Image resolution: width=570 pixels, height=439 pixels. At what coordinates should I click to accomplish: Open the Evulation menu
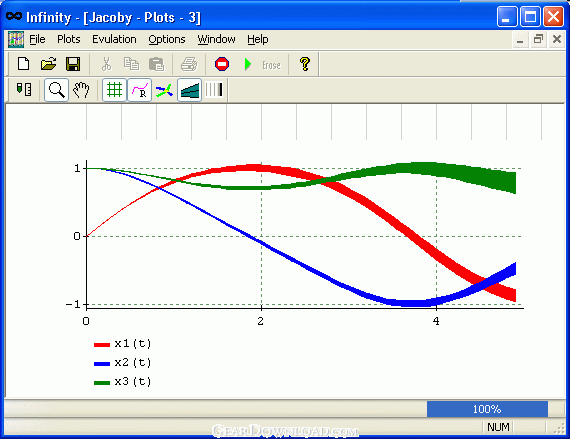tap(114, 39)
